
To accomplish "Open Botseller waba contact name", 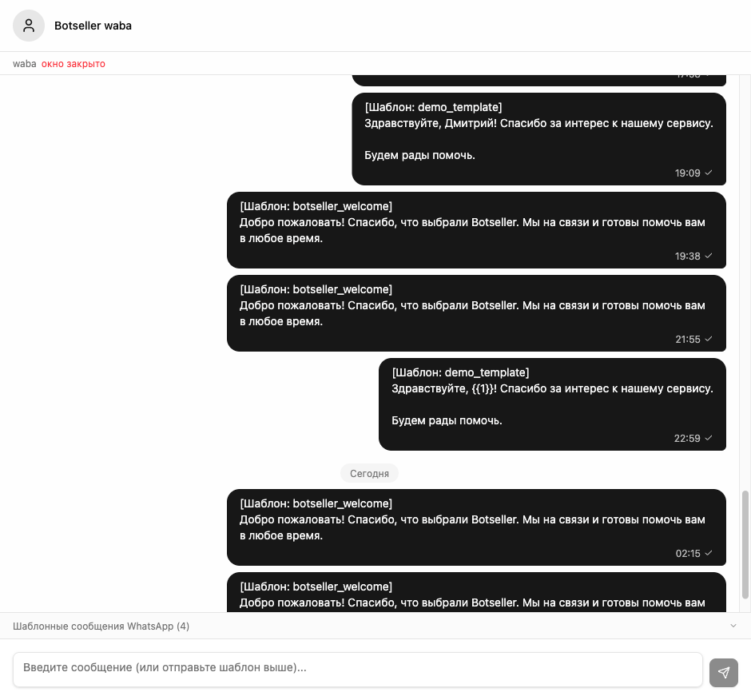I will click(93, 26).
